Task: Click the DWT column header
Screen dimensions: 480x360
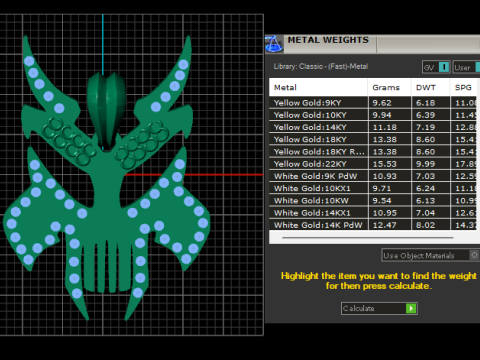Action: (431, 87)
